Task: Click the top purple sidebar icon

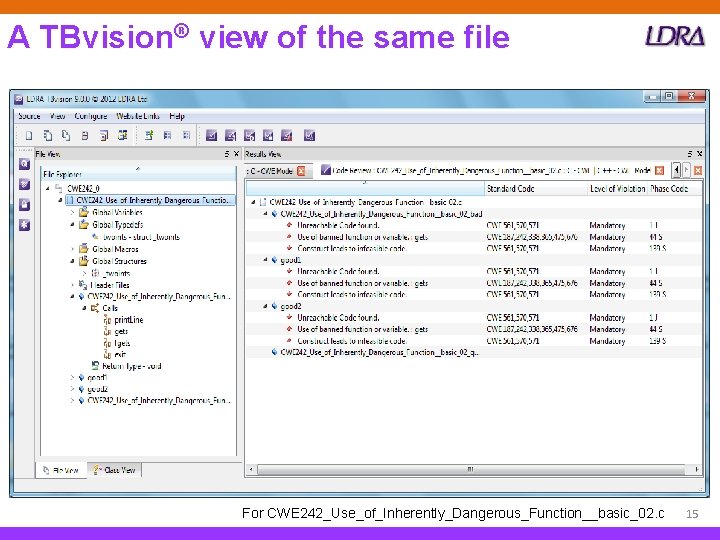Action: point(25,164)
